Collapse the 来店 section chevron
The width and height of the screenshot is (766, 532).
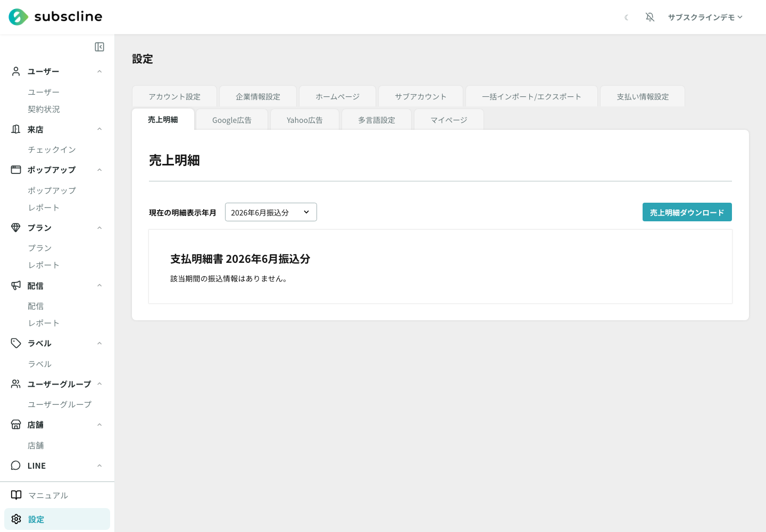99,129
